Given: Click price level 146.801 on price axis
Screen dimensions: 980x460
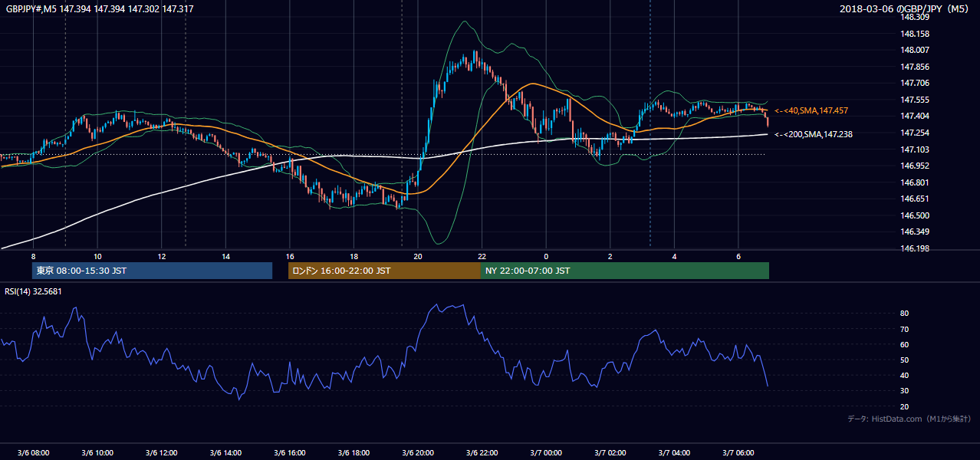Looking at the screenshot, I should [x=915, y=182].
